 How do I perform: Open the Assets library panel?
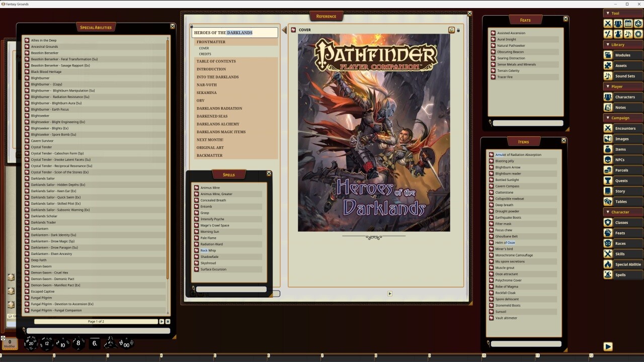[x=625, y=65]
